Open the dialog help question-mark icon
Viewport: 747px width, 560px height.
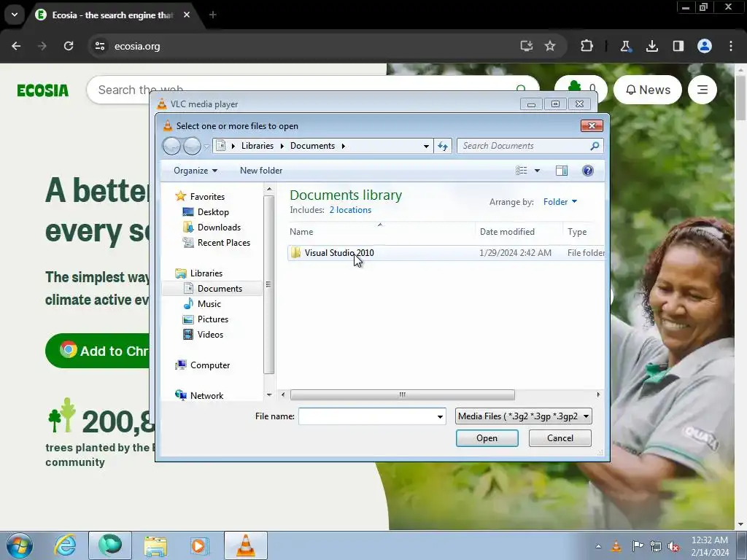pyautogui.click(x=588, y=171)
